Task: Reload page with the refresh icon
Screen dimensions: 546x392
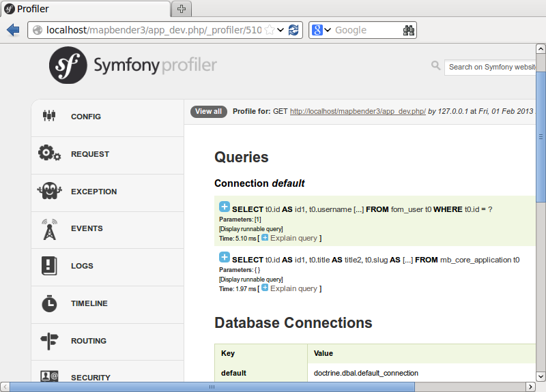Action: pos(293,30)
